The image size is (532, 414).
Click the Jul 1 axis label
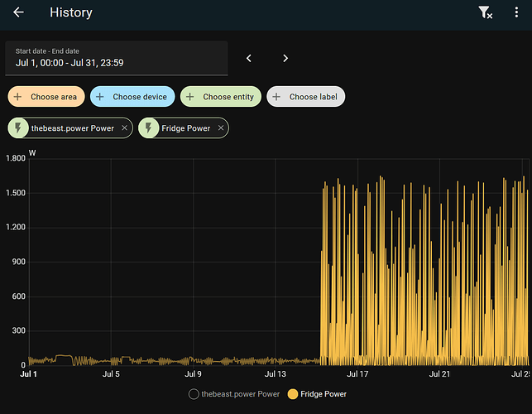pos(28,374)
